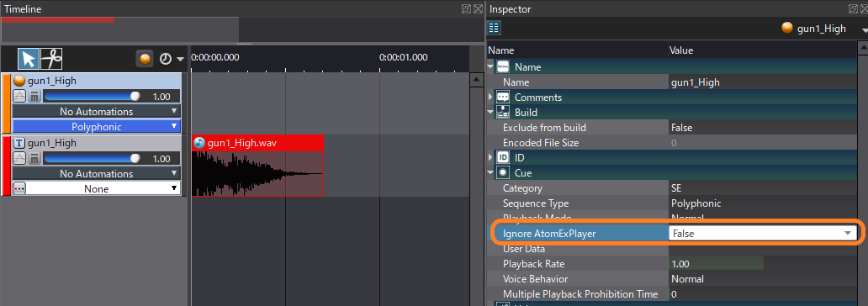
Task: Collapse the Build section
Action: [x=490, y=113]
